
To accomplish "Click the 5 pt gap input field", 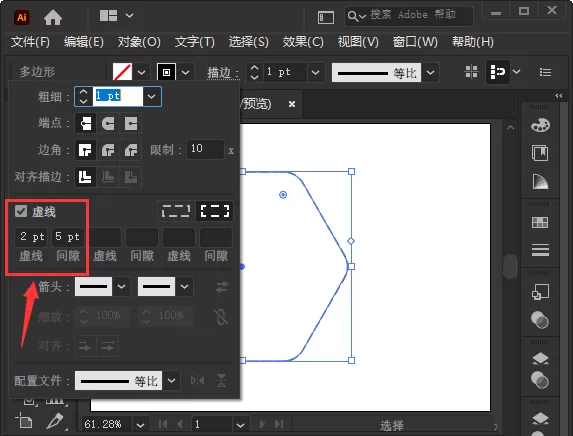I will coord(68,237).
